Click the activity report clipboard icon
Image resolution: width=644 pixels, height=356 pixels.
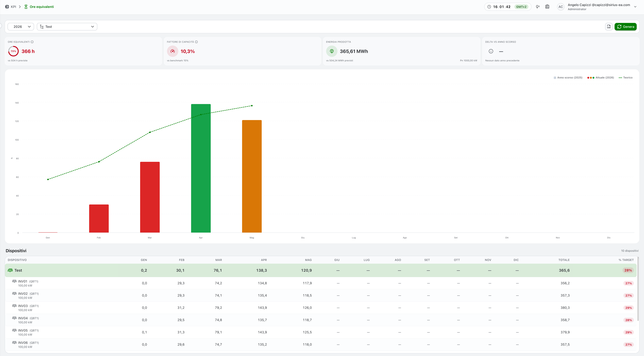pyautogui.click(x=547, y=7)
